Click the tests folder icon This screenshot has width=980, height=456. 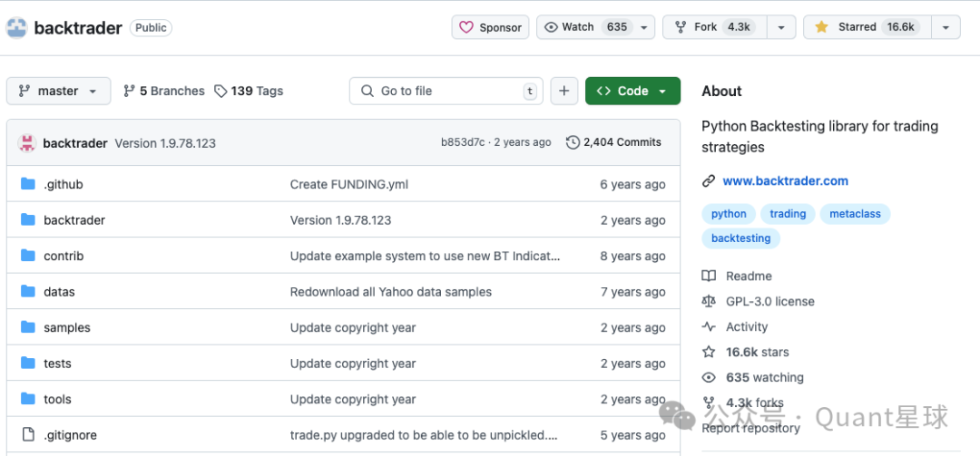click(x=27, y=363)
